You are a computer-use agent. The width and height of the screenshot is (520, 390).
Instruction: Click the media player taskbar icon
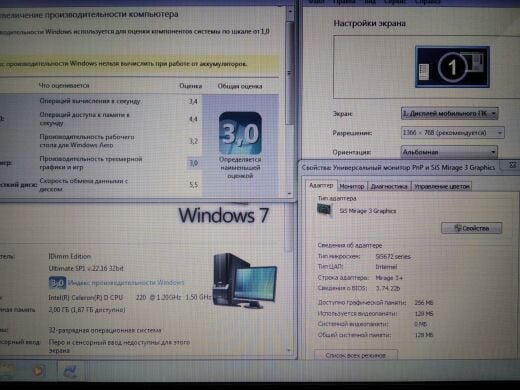pyautogui.click(x=38, y=370)
